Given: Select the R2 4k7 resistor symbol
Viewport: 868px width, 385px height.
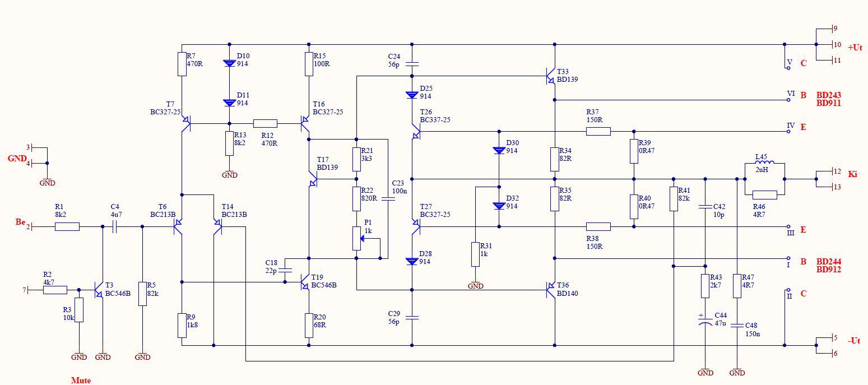Looking at the screenshot, I should coord(55,290).
